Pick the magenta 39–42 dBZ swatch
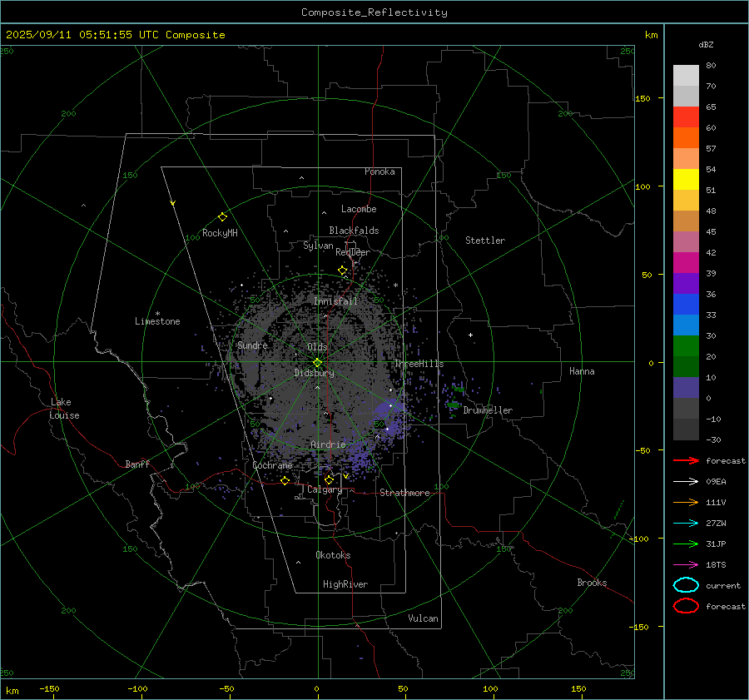 (x=686, y=263)
